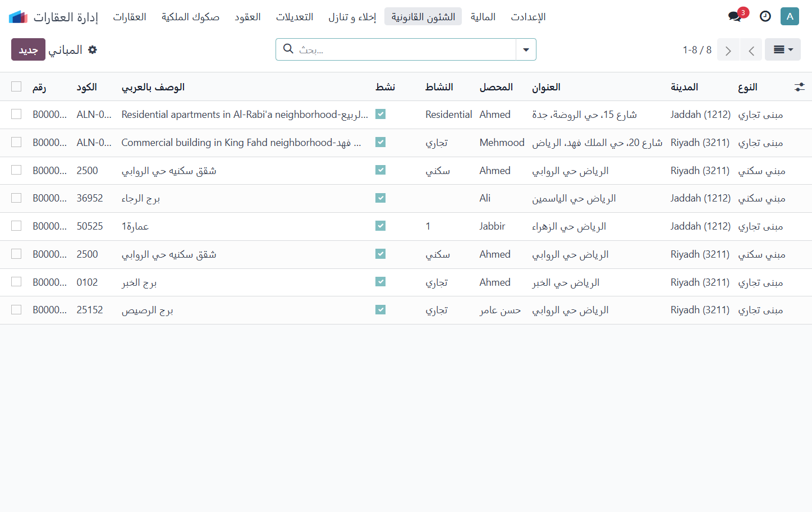Image resolution: width=812 pixels, height=512 pixels.
Task: Click the جديد button to create building
Action: pyautogui.click(x=28, y=49)
